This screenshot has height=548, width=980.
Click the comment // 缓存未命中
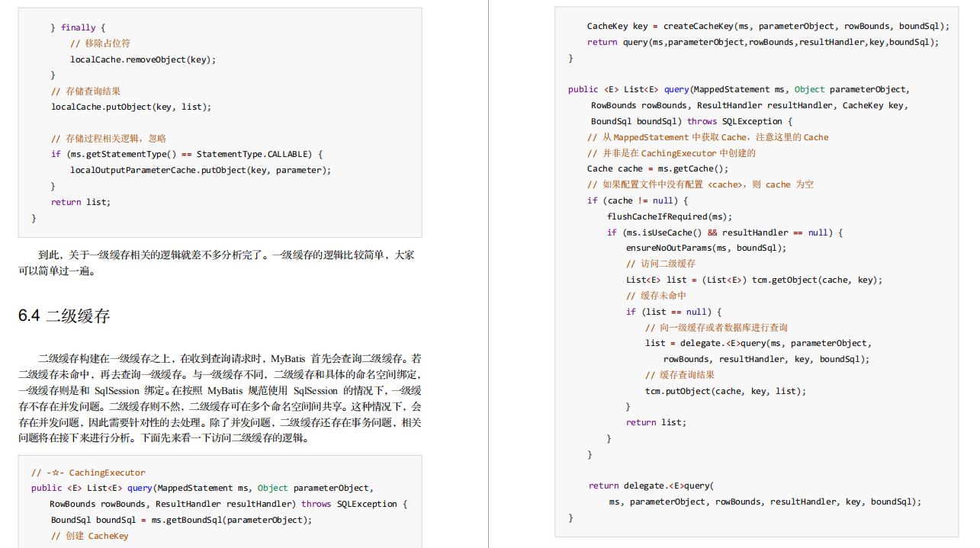click(656, 296)
